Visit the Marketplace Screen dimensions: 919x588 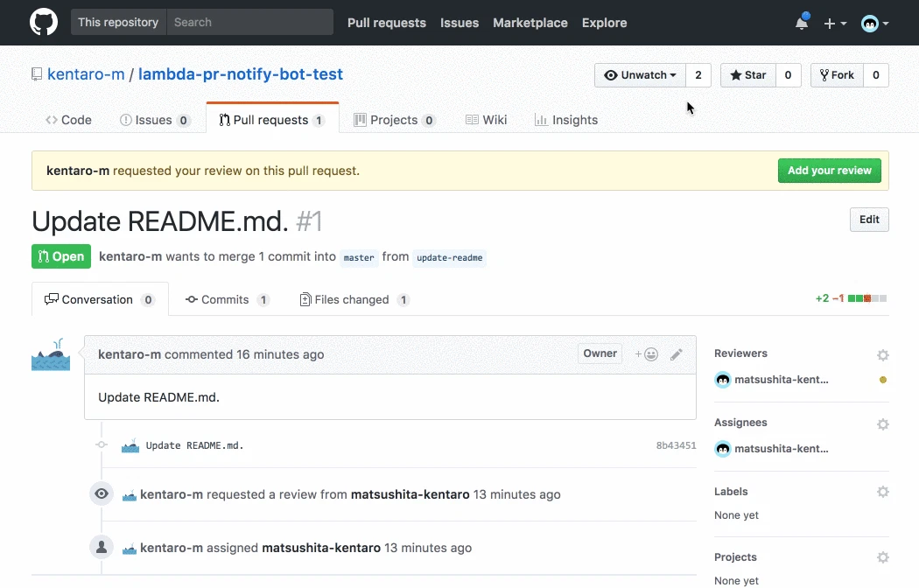tap(530, 23)
